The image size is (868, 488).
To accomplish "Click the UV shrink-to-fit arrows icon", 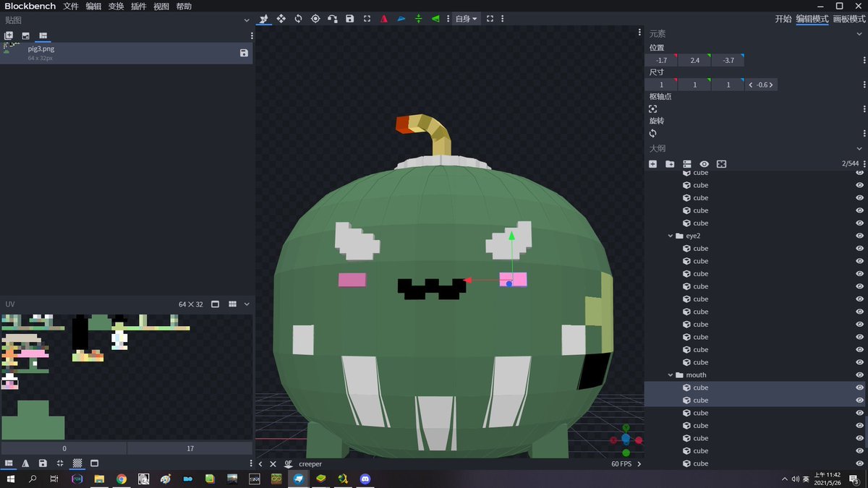I will pyautogui.click(x=60, y=463).
